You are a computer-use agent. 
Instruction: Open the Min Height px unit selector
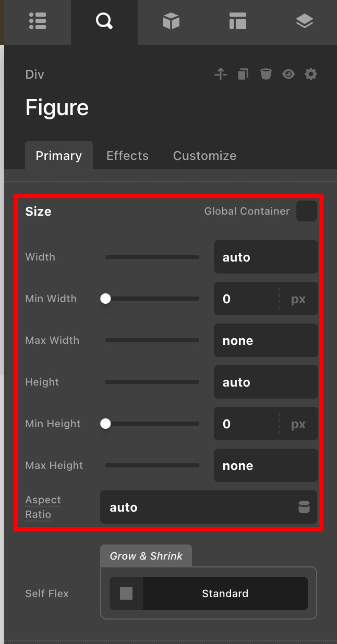click(x=298, y=424)
